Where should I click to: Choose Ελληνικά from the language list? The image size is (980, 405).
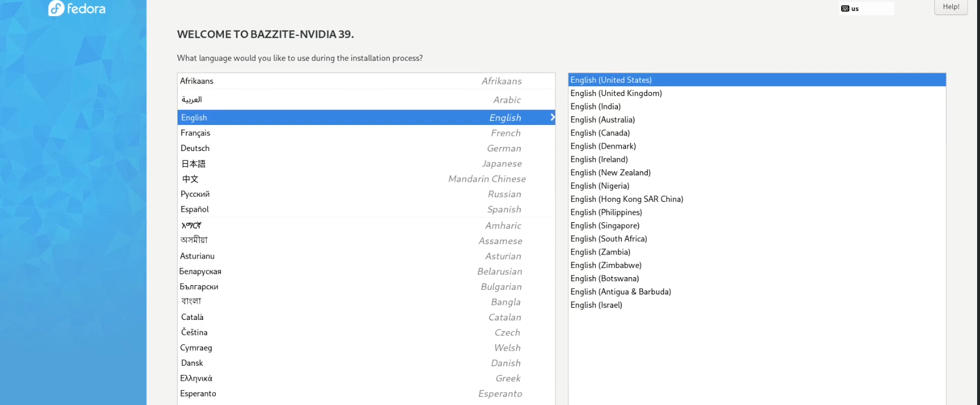pos(366,378)
